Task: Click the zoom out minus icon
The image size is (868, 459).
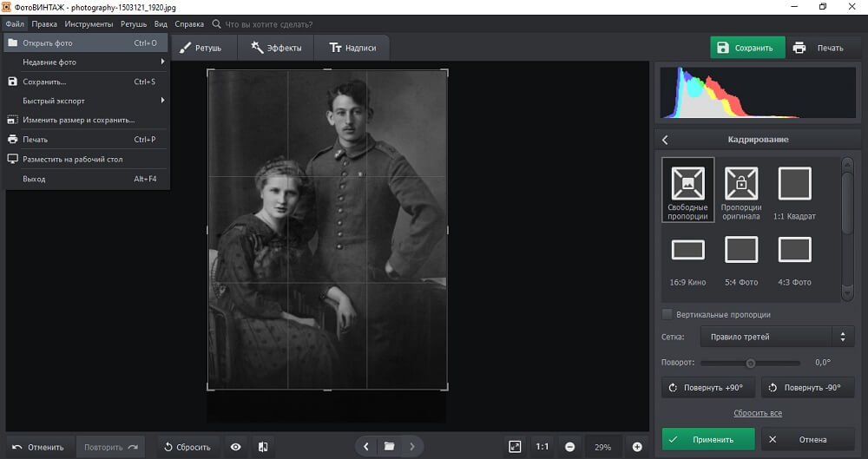Action: (x=569, y=447)
